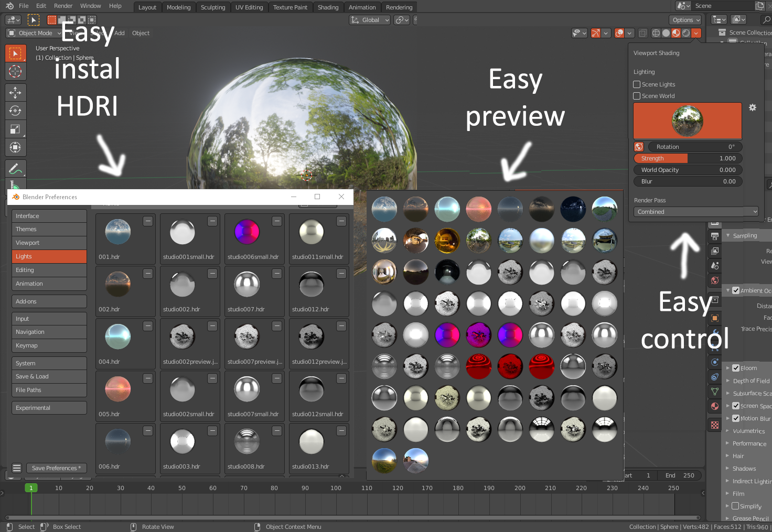This screenshot has width=772, height=532.
Task: Open the Render menu
Action: point(63,6)
